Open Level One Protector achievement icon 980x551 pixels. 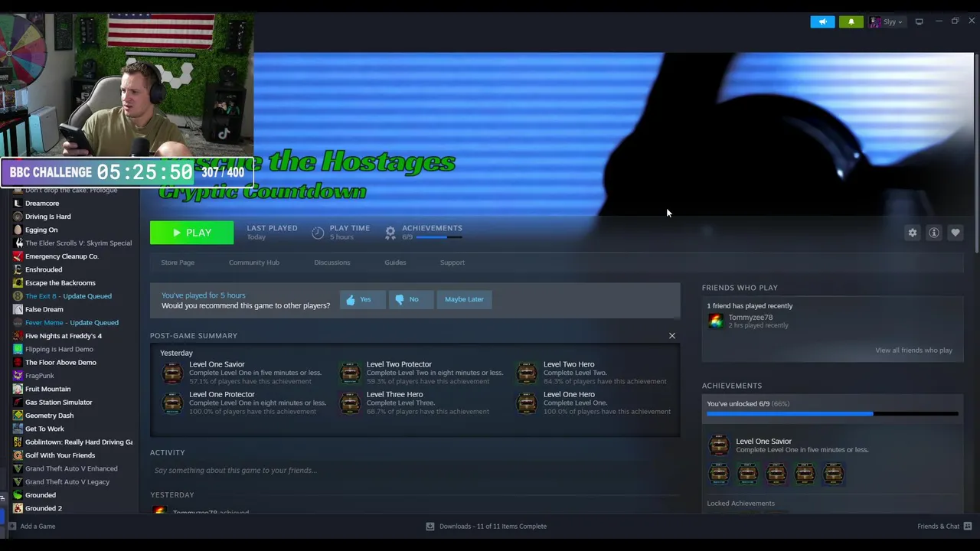click(x=173, y=403)
